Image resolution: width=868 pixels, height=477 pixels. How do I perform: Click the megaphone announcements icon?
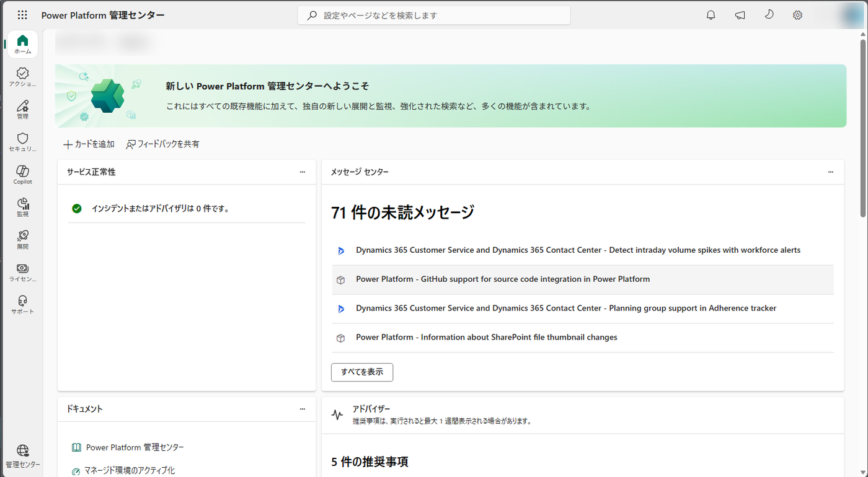point(740,15)
